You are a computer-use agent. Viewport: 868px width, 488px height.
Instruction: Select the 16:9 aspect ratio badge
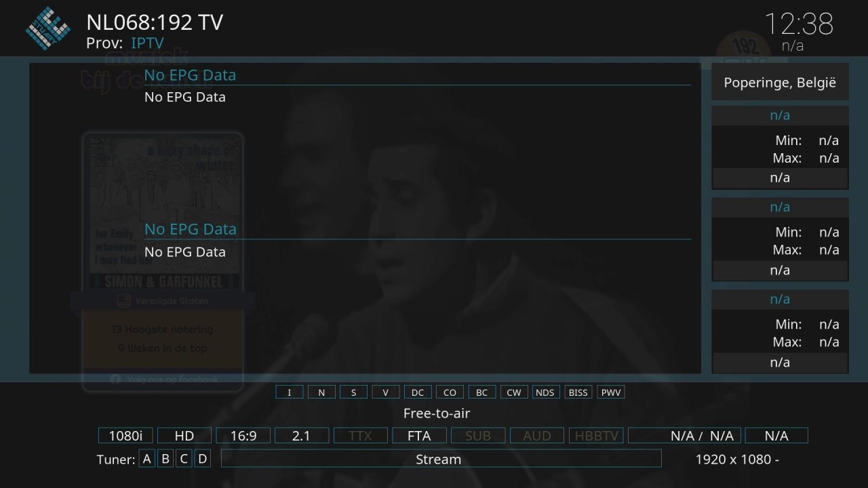(243, 436)
